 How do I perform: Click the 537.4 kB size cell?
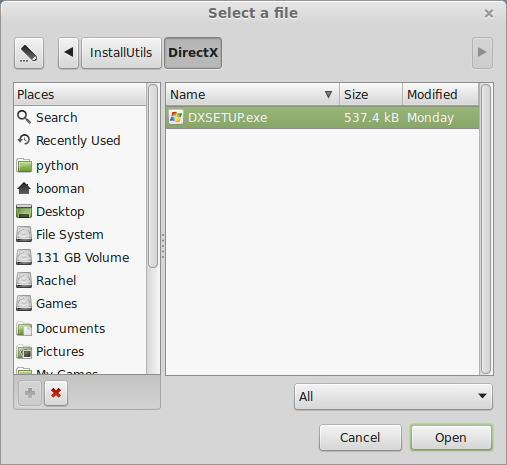coord(371,118)
